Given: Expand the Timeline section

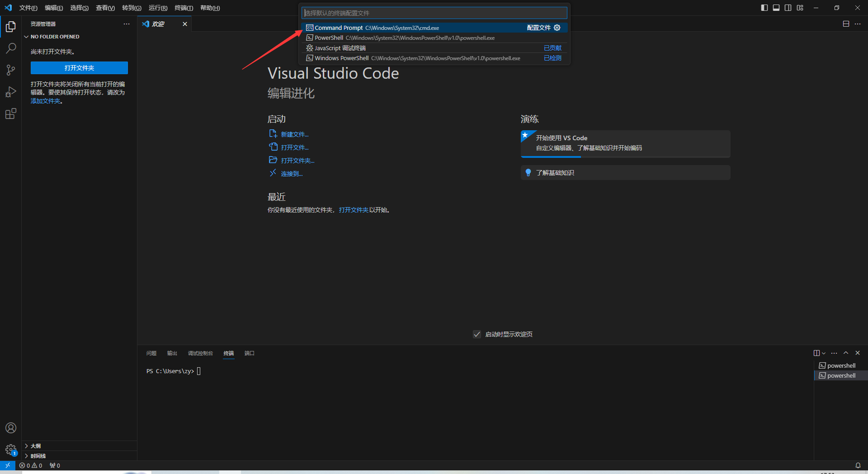Looking at the screenshot, I should (79, 456).
